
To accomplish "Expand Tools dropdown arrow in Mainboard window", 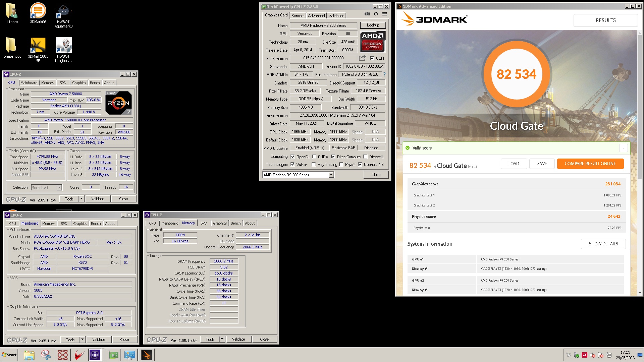I will (x=82, y=340).
